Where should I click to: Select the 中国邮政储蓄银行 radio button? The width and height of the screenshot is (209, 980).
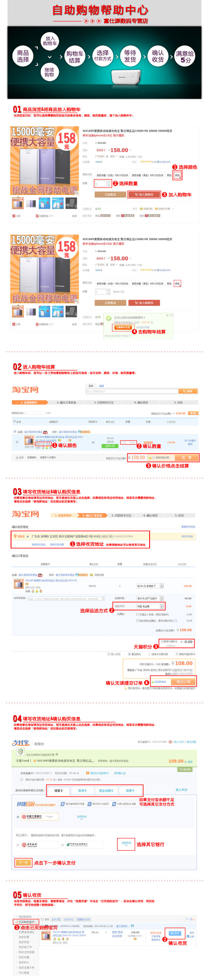(x=63, y=845)
